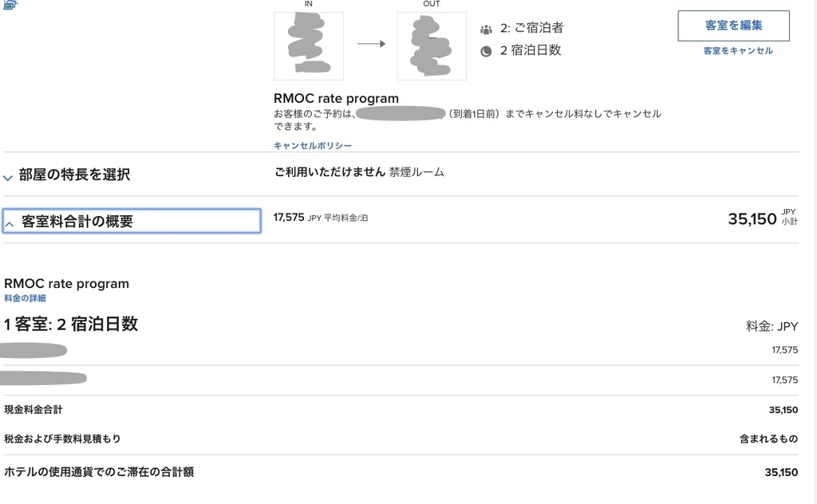The height and width of the screenshot is (504, 817).
Task: Expand the 部屋の特長を選択 section
Action: [x=73, y=175]
